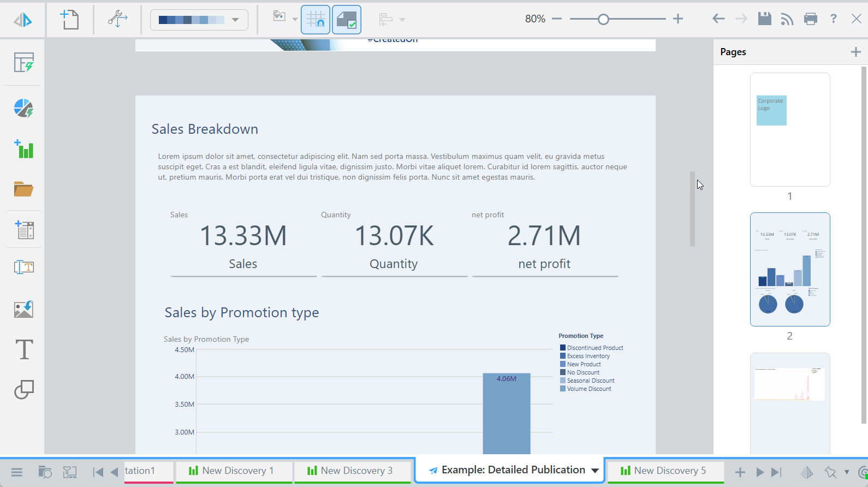The height and width of the screenshot is (487, 868).
Task: Click Discontinued Product legend swatch
Action: coord(563,347)
